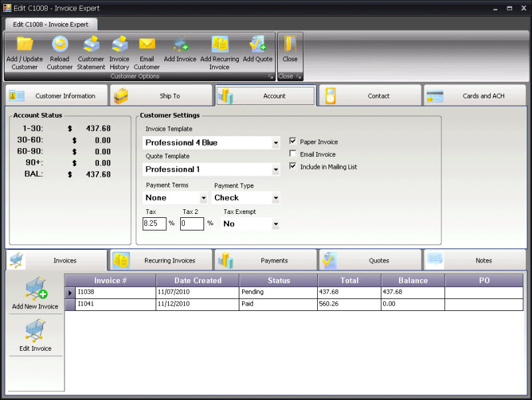532x400 pixels.
Task: Maximize the Invoice Expert window
Action: [509, 8]
